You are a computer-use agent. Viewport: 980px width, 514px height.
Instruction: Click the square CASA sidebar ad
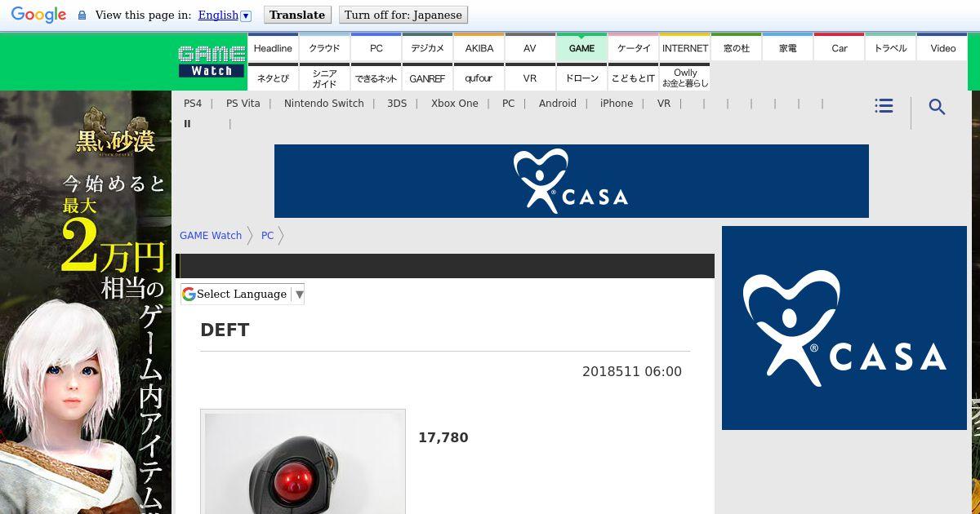click(844, 328)
